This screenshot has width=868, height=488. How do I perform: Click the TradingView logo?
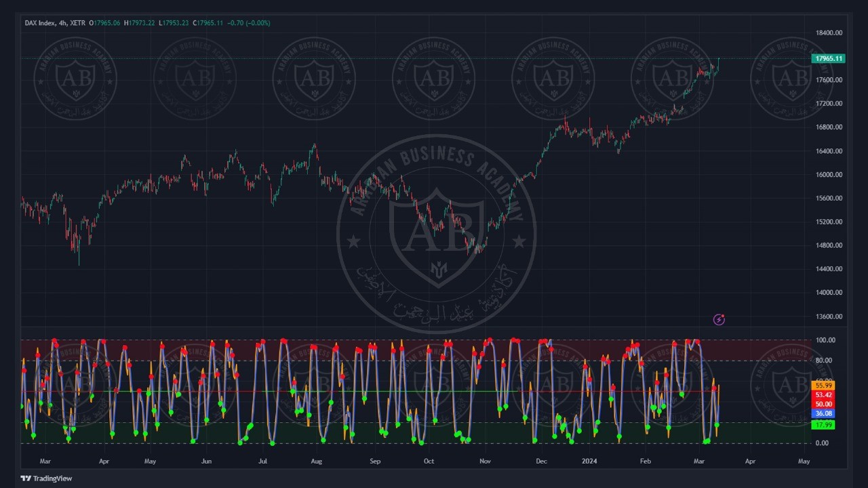(46, 479)
